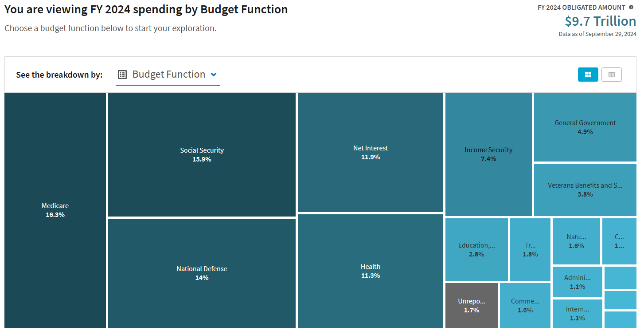Open the Commerce 1.6% tile

coord(525,305)
